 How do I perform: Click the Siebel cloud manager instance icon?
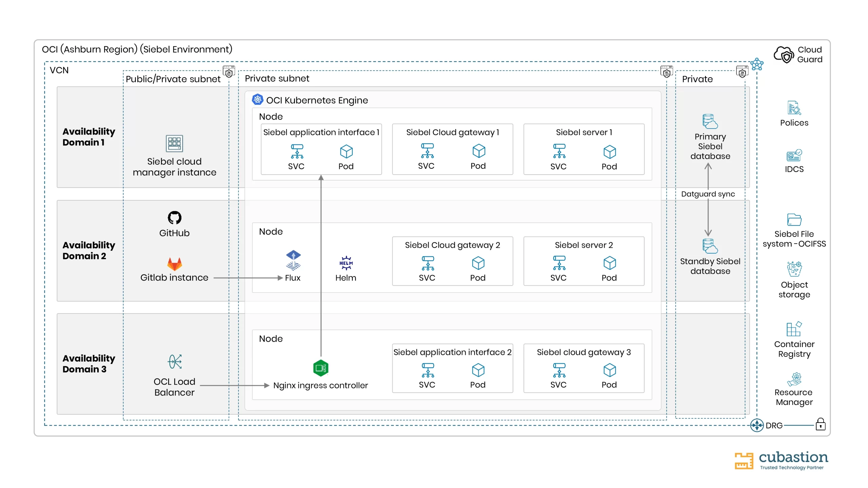pos(174,143)
